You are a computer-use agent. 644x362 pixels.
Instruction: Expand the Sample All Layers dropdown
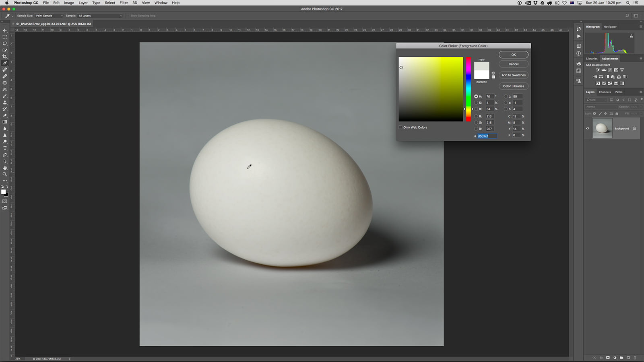(x=100, y=16)
